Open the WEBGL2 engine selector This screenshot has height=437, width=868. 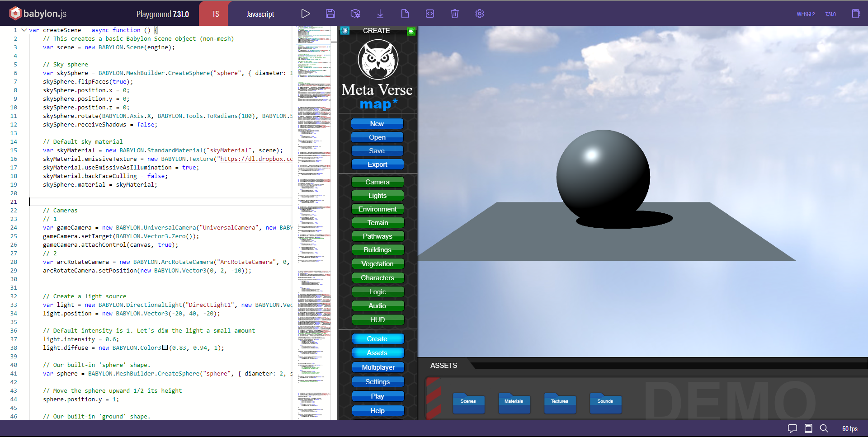click(x=806, y=14)
